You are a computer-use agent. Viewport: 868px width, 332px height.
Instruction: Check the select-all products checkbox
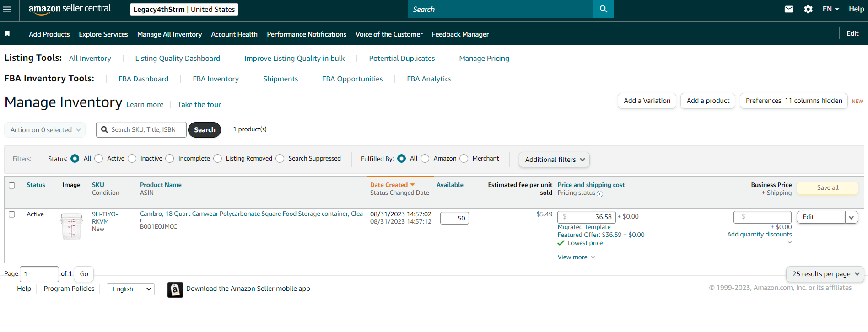(x=12, y=185)
